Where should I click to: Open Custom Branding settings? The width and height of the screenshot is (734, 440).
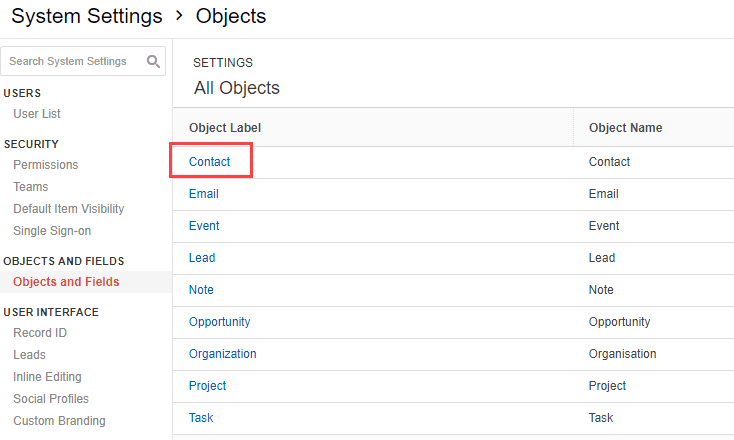click(59, 421)
